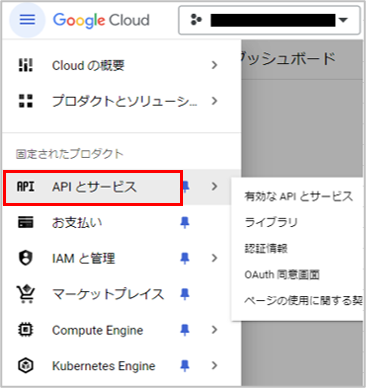Click the project hexagon dots icon
Viewport: 366px width, 388px height.
click(x=196, y=20)
